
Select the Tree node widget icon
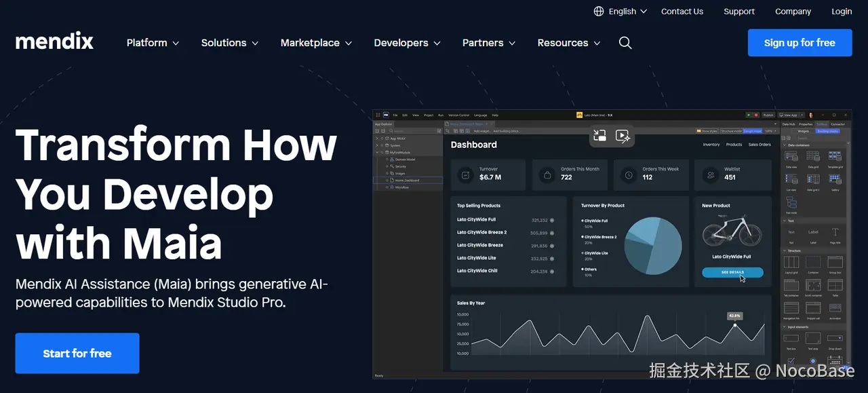pos(791,202)
